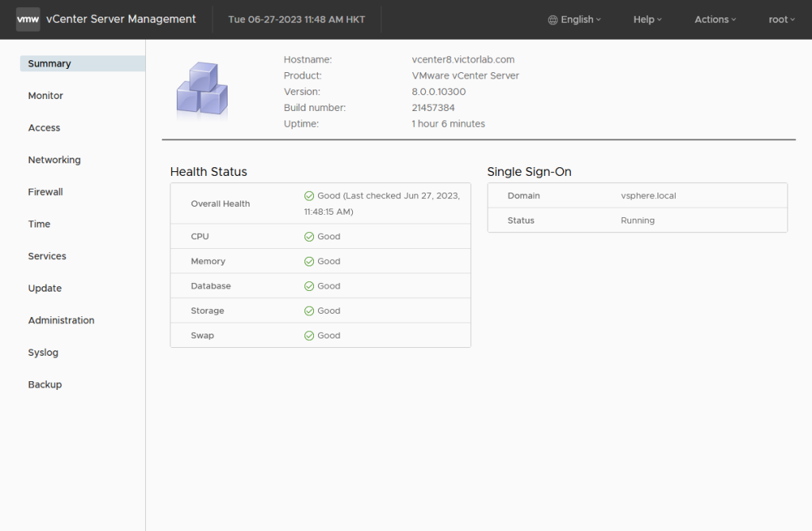Click the CPU status check icon
The height and width of the screenshot is (531, 812).
[x=309, y=236]
